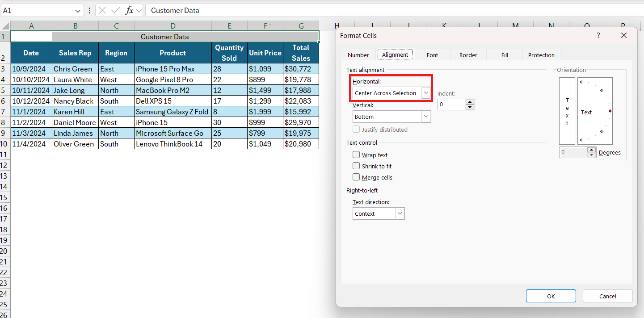Click the orientation dial red marker
This screenshot has height=318, width=644.
tap(610, 111)
